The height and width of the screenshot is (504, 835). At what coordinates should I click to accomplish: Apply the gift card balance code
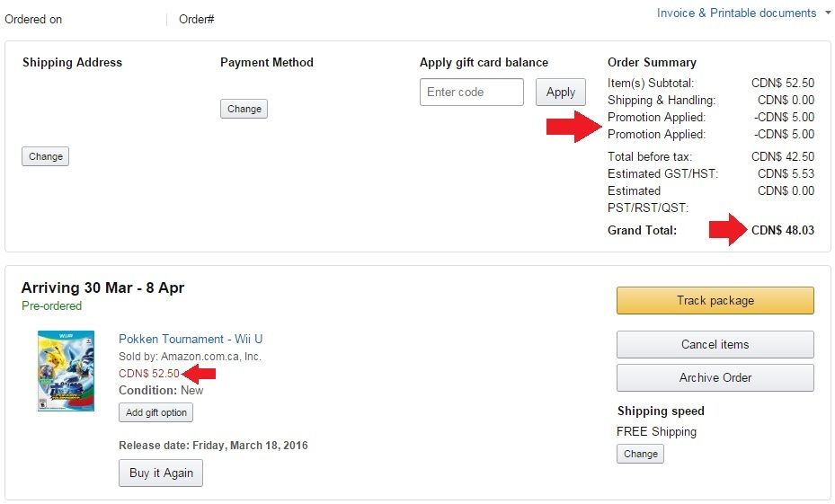click(560, 92)
